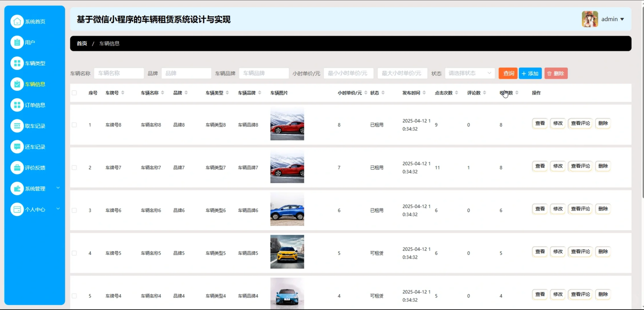Click the blue SUV thumbnail for 车辆名称6

point(287,209)
